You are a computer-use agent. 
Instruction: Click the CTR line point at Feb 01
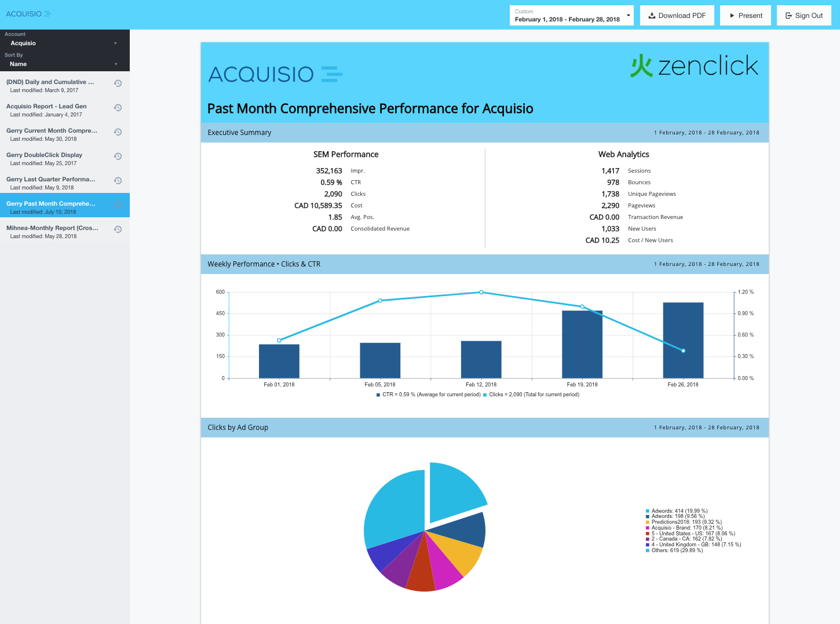[x=279, y=340]
